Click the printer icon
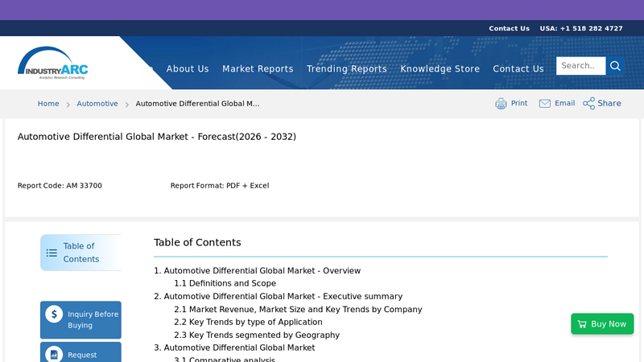 (x=501, y=104)
